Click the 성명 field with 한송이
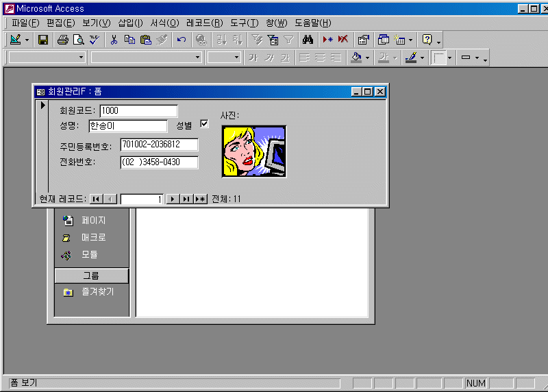Viewport: 548px width, 392px height. click(128, 126)
